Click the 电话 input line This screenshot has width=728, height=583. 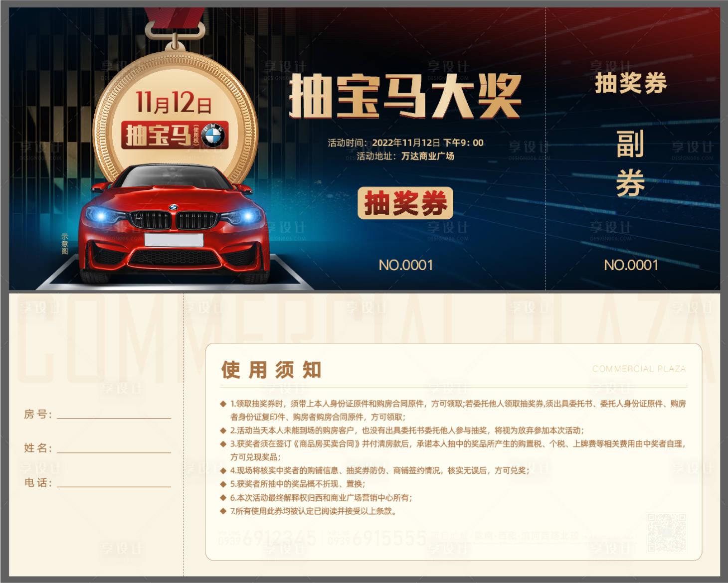pos(114,486)
